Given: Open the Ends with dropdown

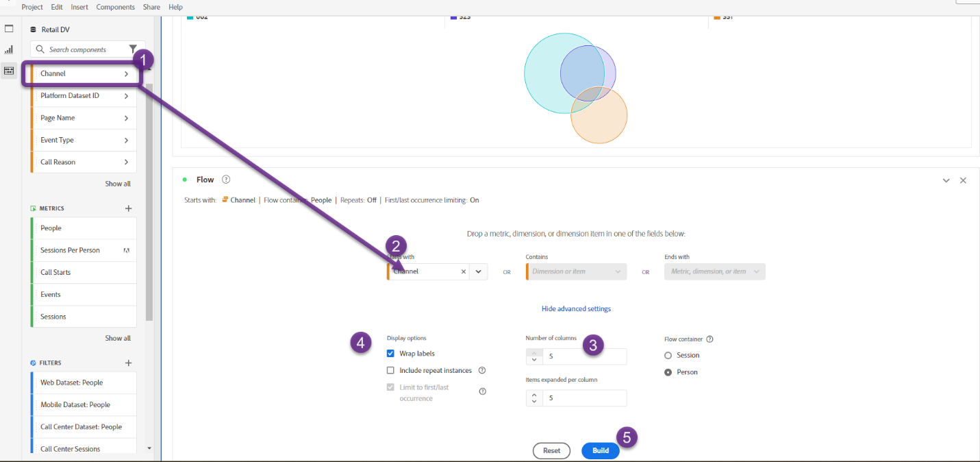Looking at the screenshot, I should (715, 271).
